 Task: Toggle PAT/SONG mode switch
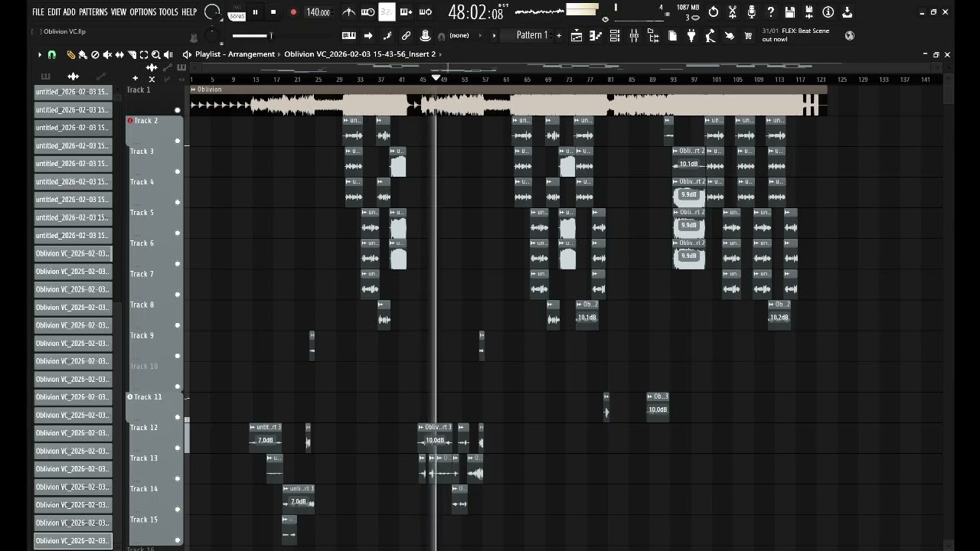pos(237,12)
